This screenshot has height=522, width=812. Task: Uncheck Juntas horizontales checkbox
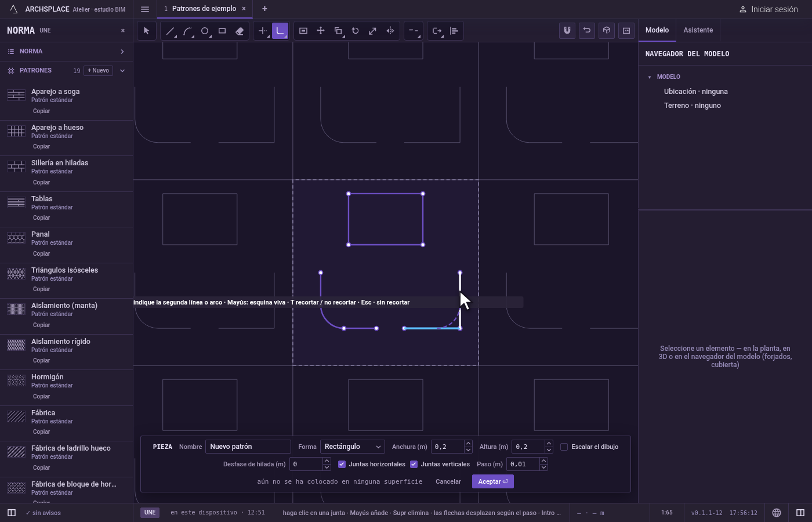pyautogui.click(x=342, y=464)
